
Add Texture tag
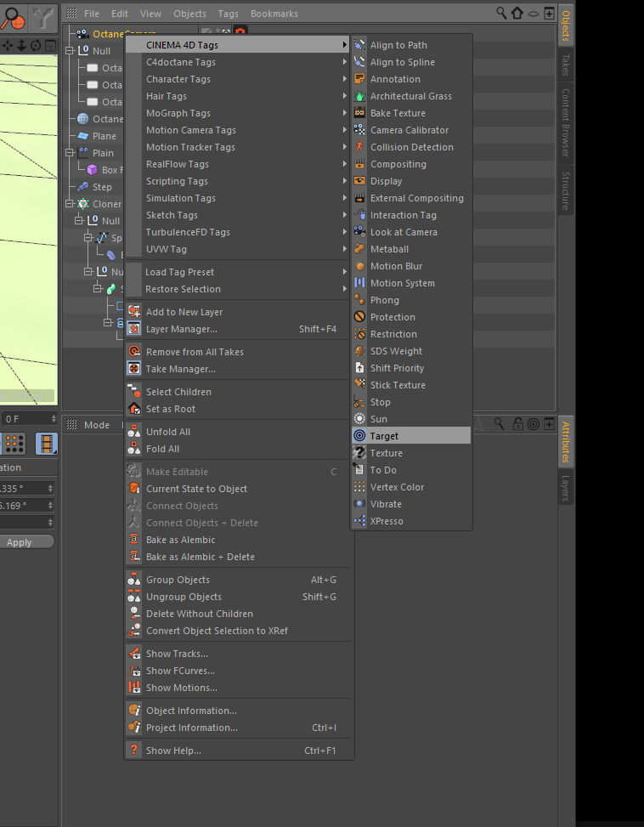click(x=411, y=453)
